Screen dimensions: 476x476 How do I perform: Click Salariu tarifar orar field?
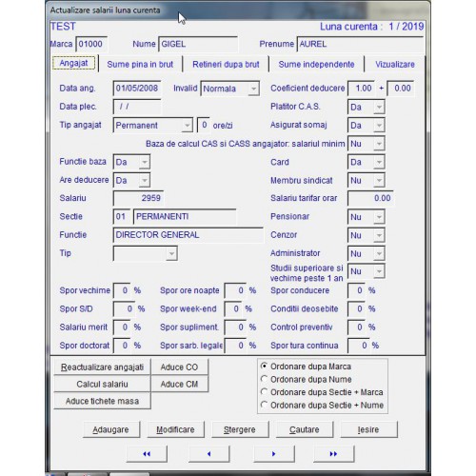click(x=370, y=198)
